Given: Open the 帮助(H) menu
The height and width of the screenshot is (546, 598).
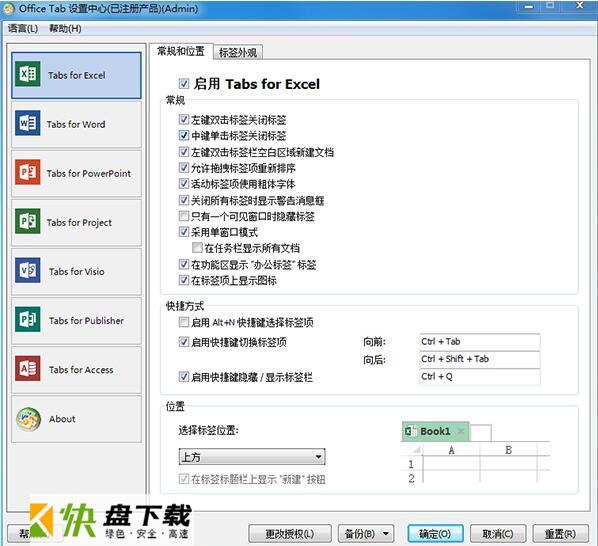Looking at the screenshot, I should (x=65, y=29).
